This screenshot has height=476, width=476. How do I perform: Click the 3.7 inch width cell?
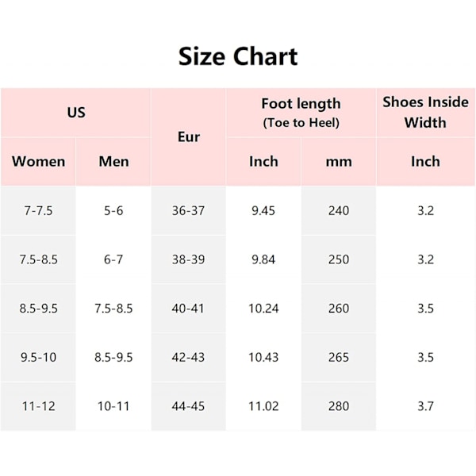coord(425,406)
